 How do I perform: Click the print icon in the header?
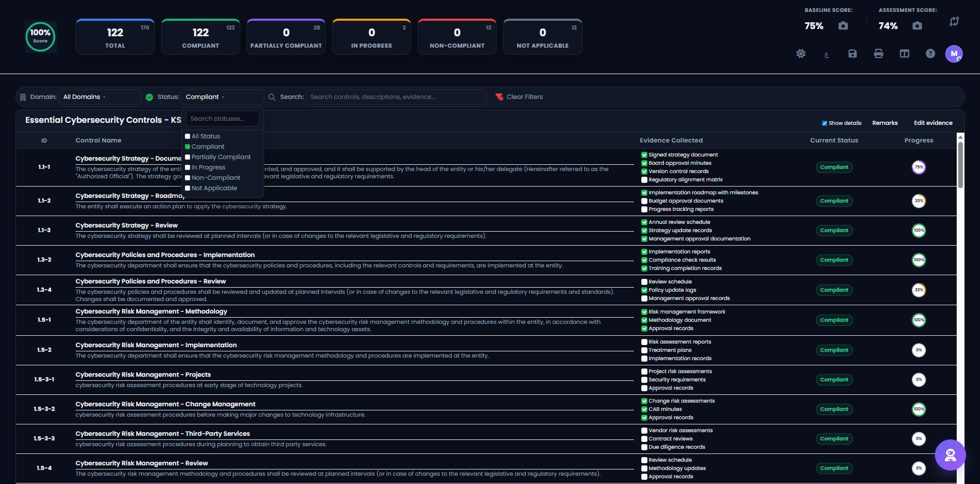click(x=878, y=53)
